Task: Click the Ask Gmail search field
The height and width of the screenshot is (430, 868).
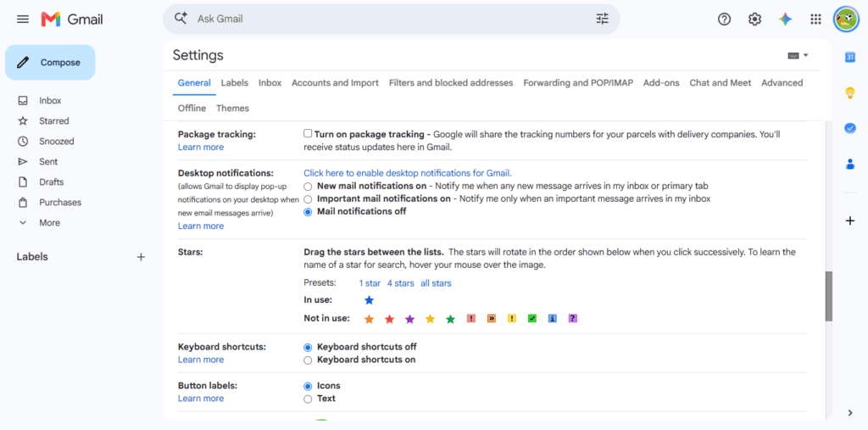Action: [391, 19]
